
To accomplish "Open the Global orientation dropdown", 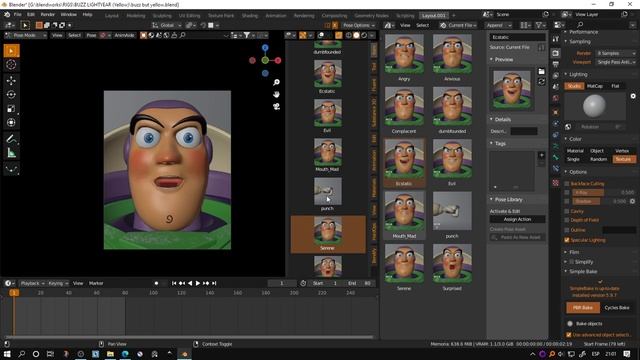I will coord(167,25).
